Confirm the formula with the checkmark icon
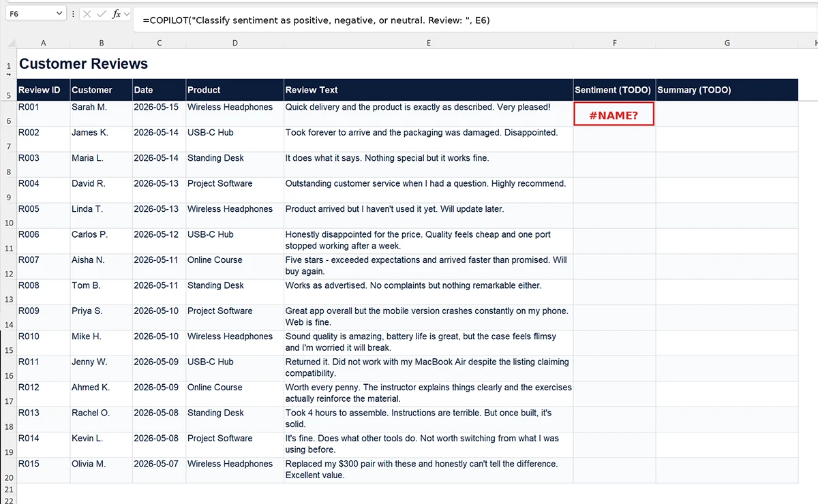This screenshot has height=504, width=818. pyautogui.click(x=102, y=14)
